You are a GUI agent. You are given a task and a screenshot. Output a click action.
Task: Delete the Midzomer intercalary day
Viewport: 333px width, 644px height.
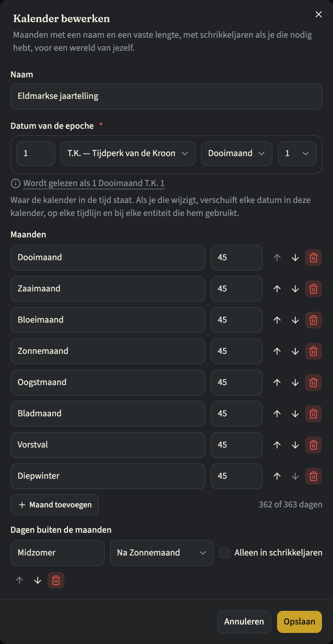[x=56, y=580]
